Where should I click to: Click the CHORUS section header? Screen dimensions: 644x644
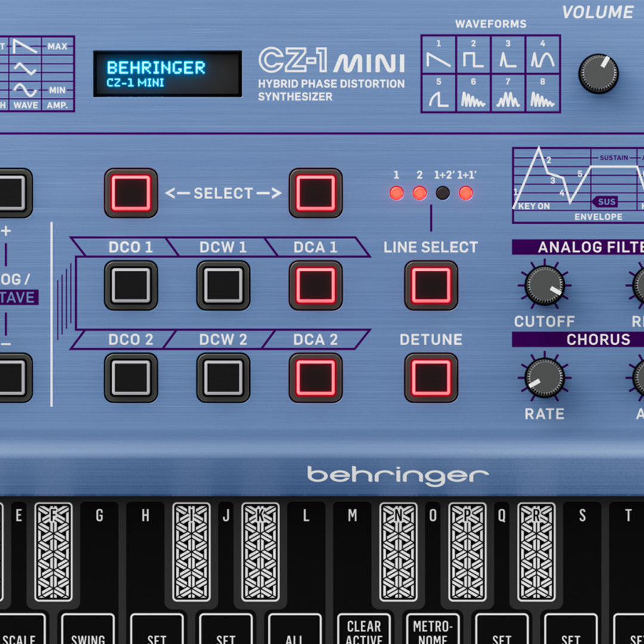[578, 340]
